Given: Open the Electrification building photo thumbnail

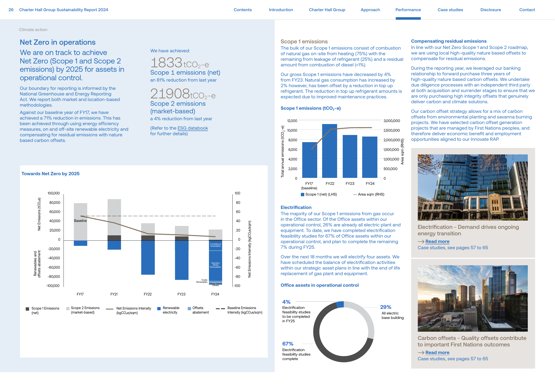Looking at the screenshot, I should (x=473, y=188).
